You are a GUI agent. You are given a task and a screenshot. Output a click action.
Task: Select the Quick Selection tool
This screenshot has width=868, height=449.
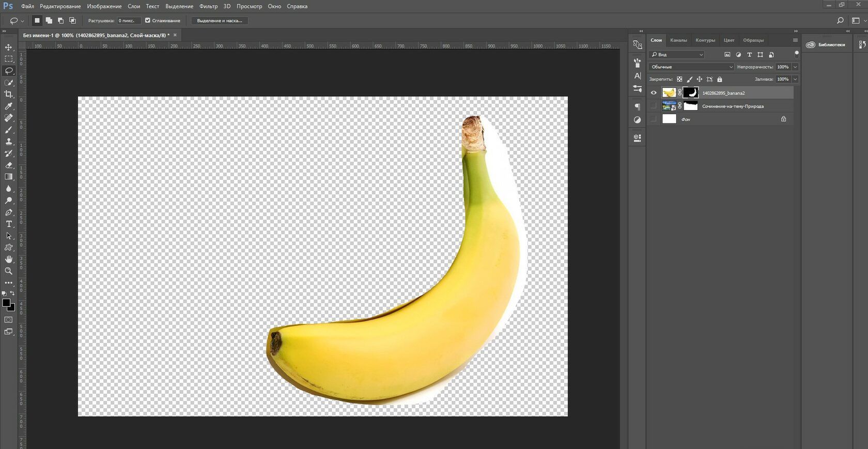tap(9, 83)
